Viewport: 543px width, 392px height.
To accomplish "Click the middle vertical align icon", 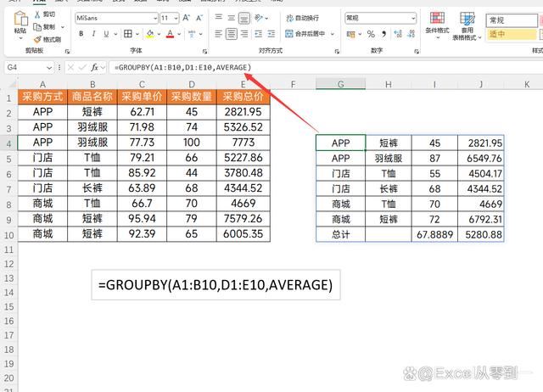I will pyautogui.click(x=231, y=18).
